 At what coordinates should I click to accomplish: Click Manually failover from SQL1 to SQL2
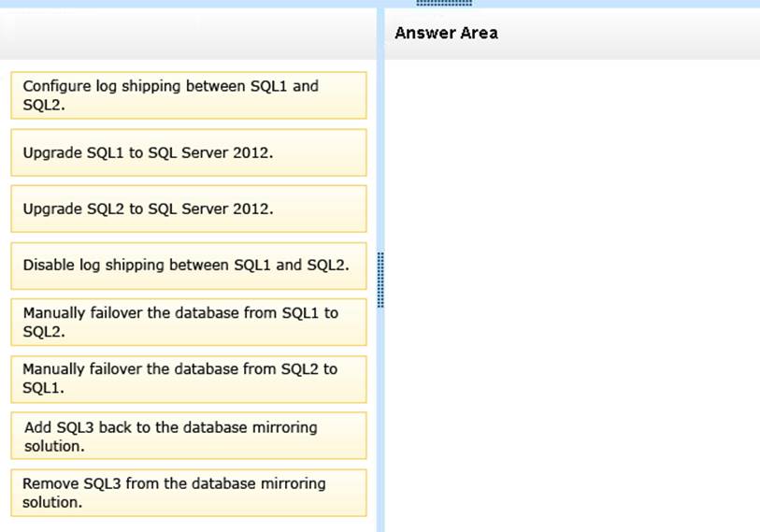tap(188, 322)
